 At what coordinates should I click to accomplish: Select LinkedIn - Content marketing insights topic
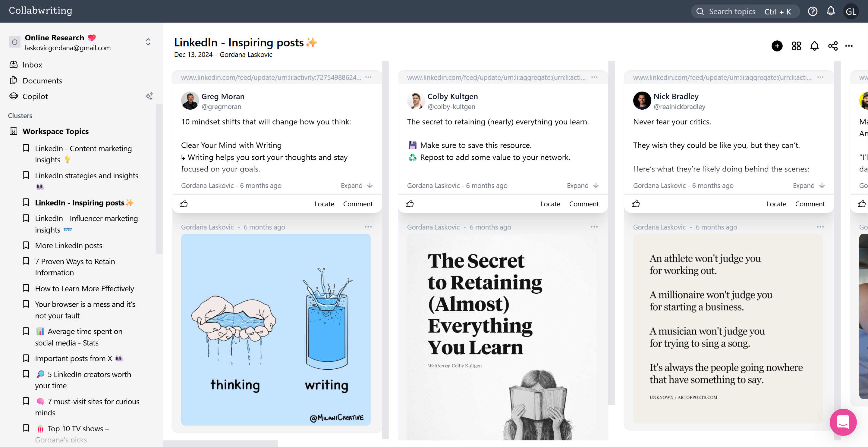point(83,154)
